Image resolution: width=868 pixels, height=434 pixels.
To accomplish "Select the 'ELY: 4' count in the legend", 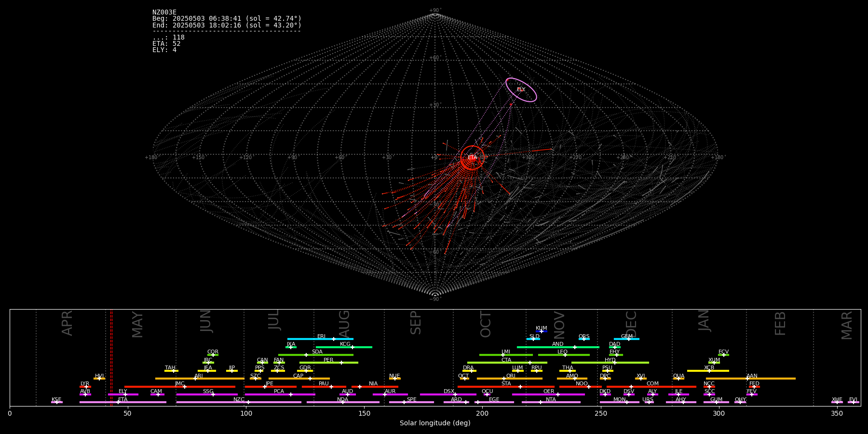I will coord(164,50).
